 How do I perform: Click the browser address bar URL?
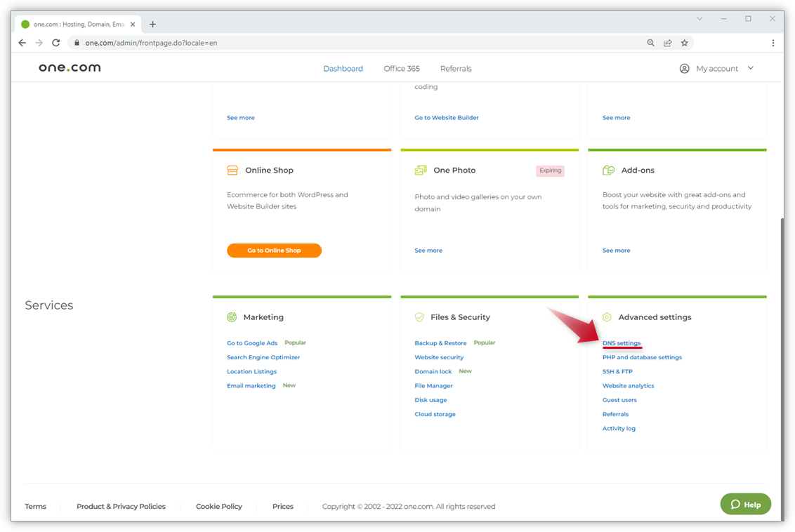(151, 43)
